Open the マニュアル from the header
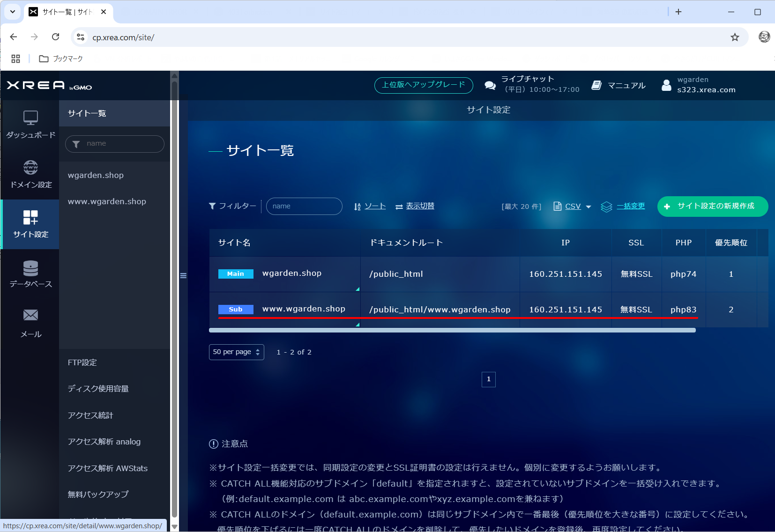This screenshot has height=532, width=775. pyautogui.click(x=618, y=85)
